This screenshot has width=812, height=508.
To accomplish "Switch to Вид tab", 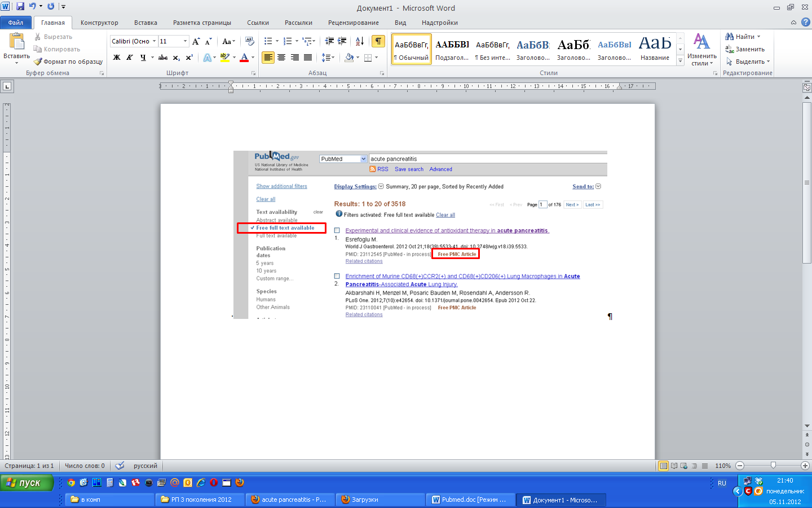I will (x=400, y=23).
